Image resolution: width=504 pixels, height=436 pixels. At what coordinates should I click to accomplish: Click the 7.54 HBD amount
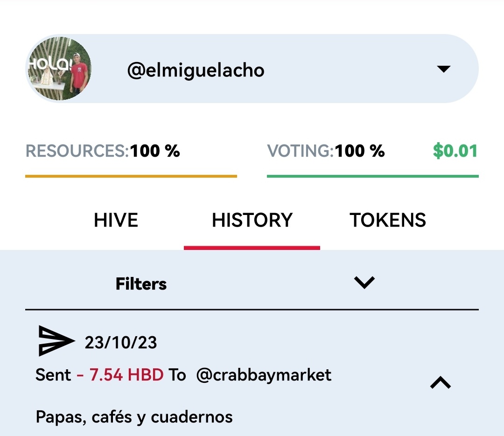126,375
